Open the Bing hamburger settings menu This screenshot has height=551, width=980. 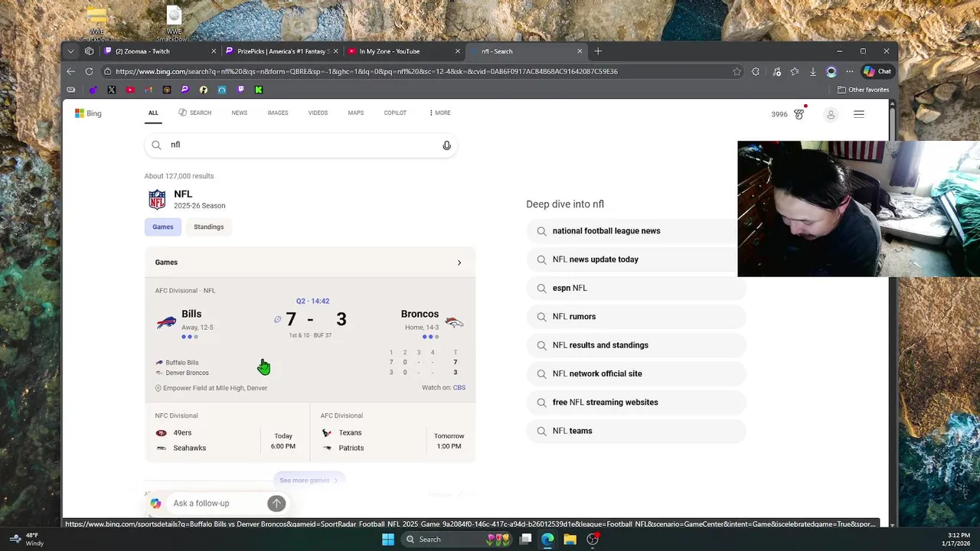[859, 114]
